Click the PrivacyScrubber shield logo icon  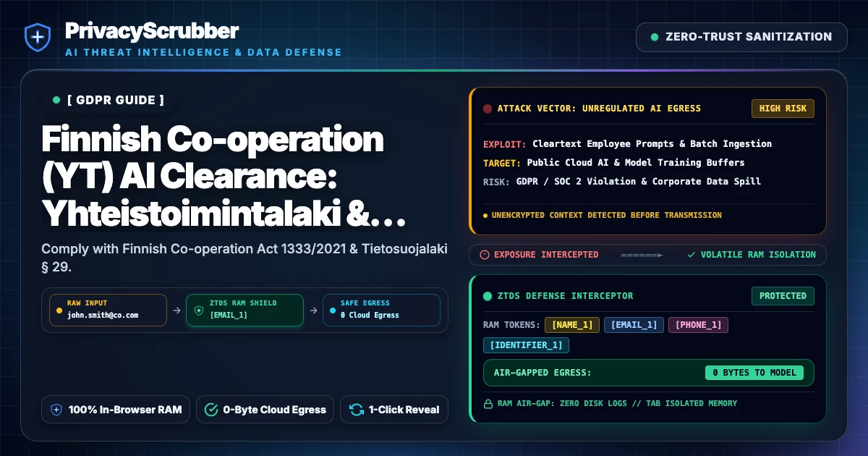(x=37, y=38)
